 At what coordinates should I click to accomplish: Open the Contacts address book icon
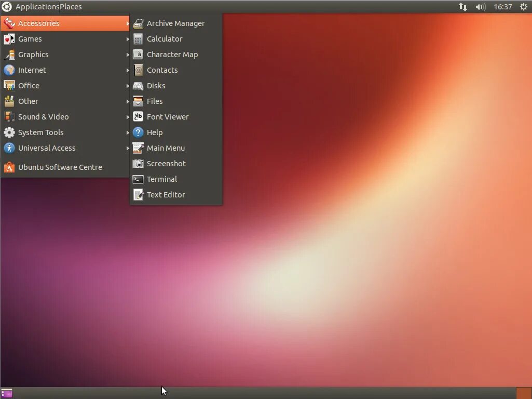point(138,70)
